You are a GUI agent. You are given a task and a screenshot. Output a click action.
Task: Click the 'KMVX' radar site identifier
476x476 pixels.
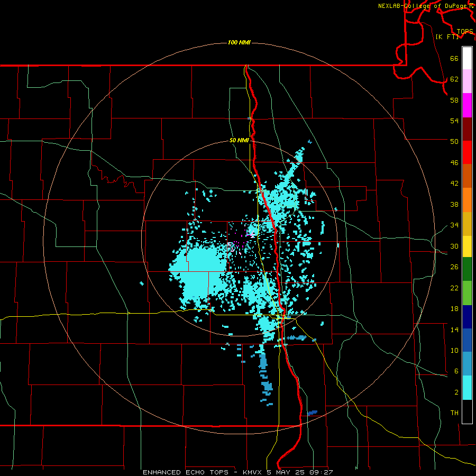point(252,472)
